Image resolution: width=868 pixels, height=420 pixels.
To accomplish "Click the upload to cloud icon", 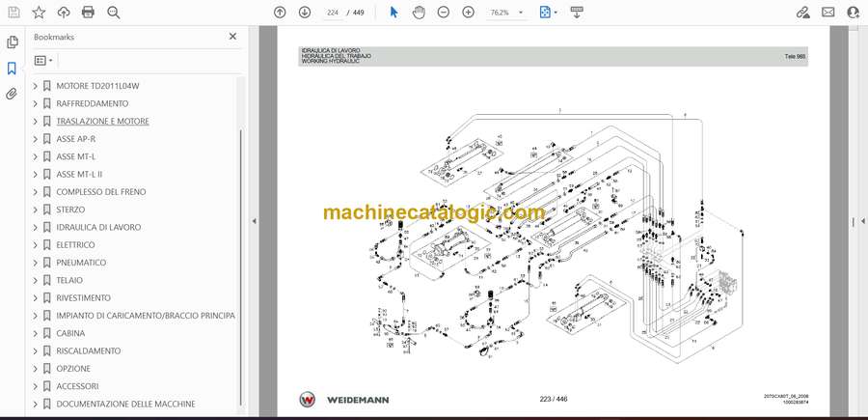I will [64, 13].
